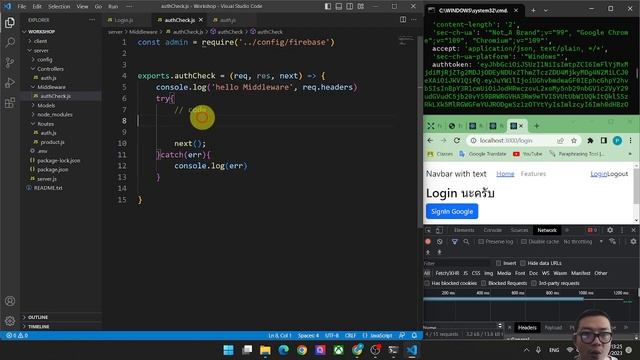640x360 pixels.
Task: Open Chrome extensions puzzle icon
Action: point(590,140)
